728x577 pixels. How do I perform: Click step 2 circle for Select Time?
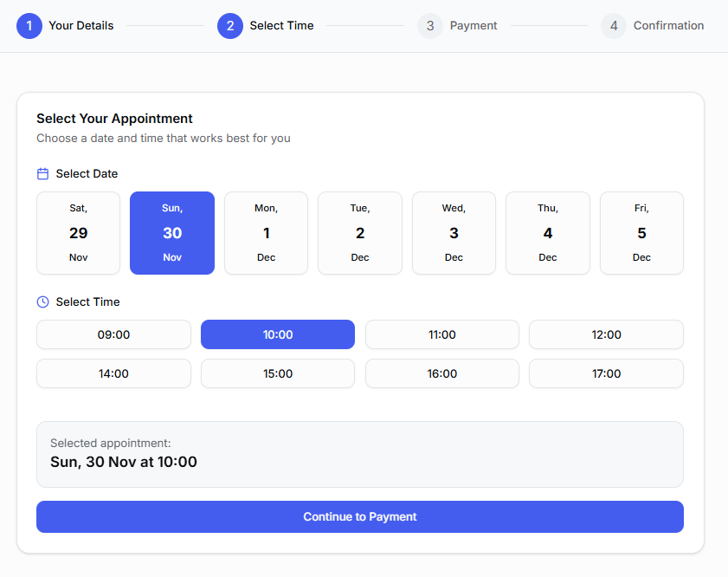[230, 26]
